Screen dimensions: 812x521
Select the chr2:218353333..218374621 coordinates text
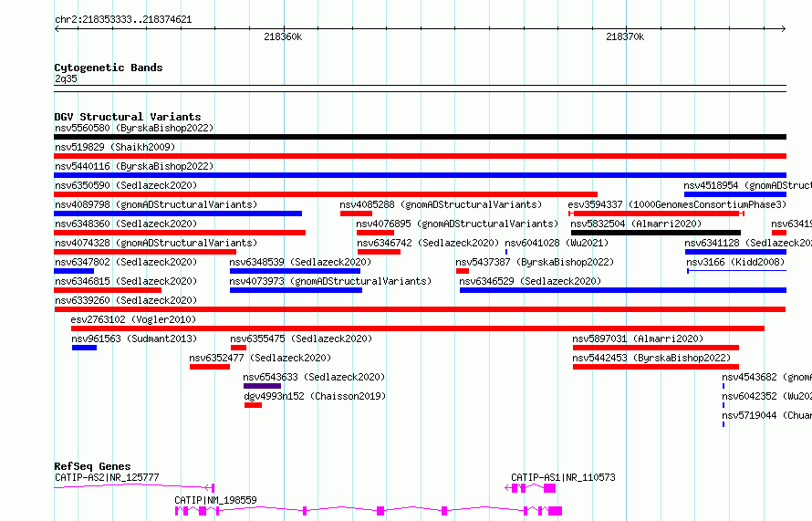(x=123, y=20)
